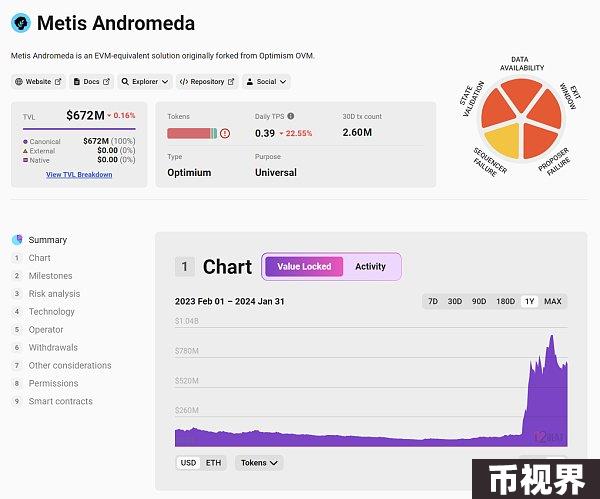600x499 pixels.
Task: Click the Daily TPS info icon
Action: click(x=291, y=116)
